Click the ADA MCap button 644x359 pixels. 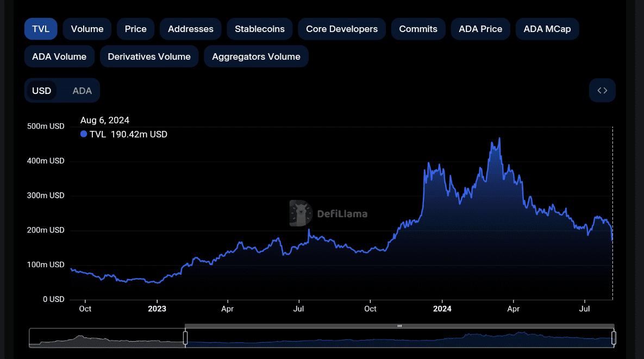(x=547, y=29)
